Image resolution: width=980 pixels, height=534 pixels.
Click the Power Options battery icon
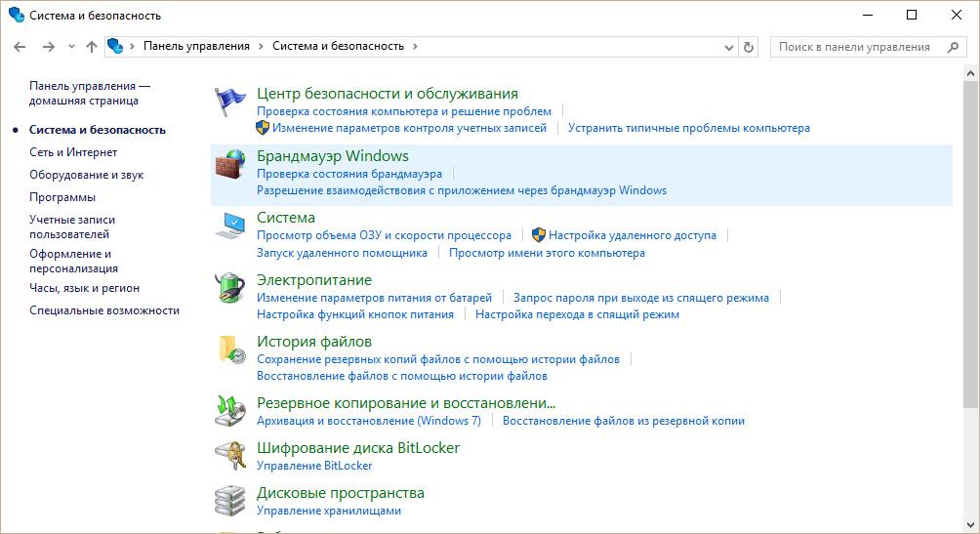[x=230, y=288]
